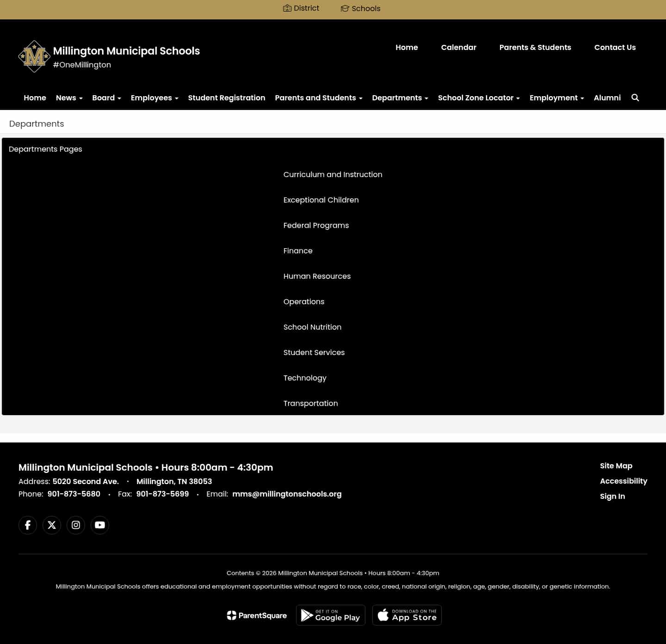
Task: Click the #OneMillington tagline
Action: [82, 65]
